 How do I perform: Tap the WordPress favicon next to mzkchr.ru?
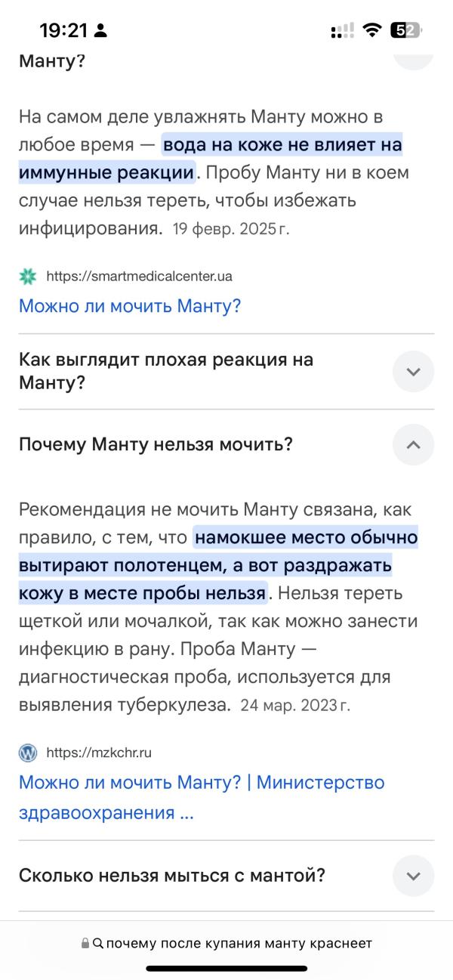pyautogui.click(x=27, y=753)
